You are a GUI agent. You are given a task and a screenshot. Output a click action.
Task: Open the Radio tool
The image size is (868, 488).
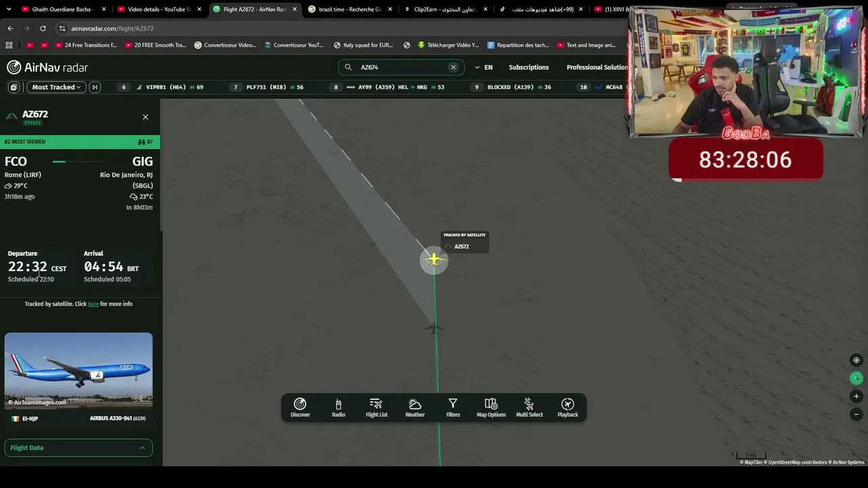point(338,407)
